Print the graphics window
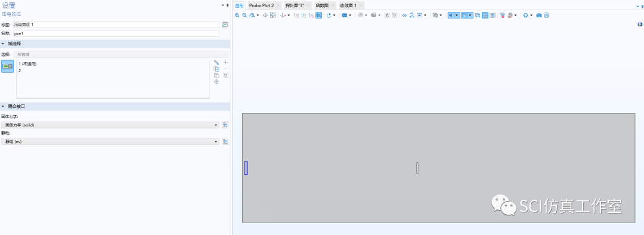 click(547, 15)
